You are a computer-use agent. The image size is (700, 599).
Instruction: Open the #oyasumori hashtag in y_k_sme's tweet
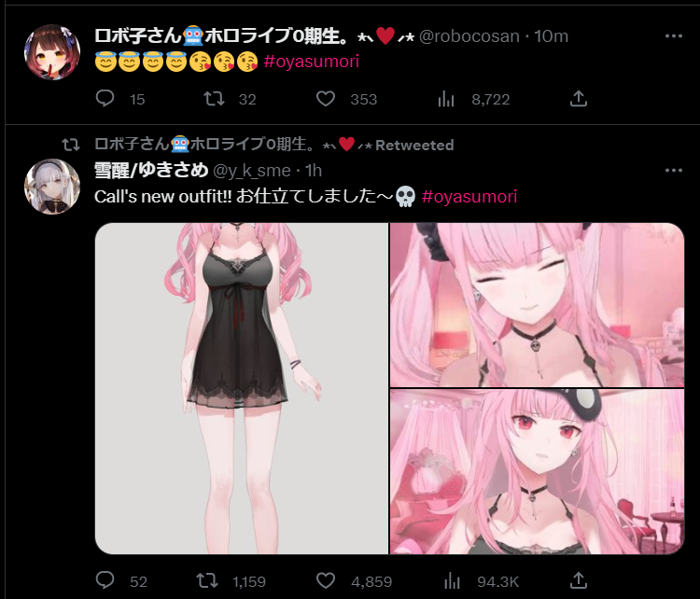(x=469, y=196)
